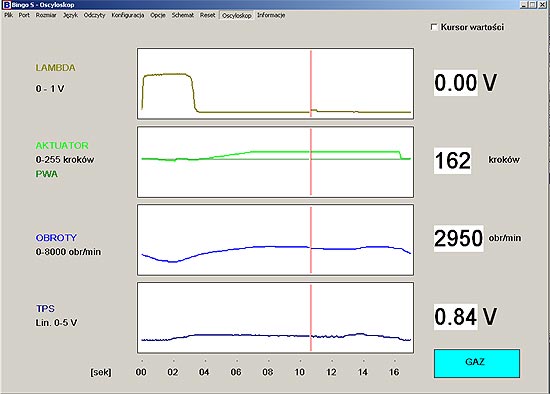Screen dimensions: 550x394
Task: Enable the Kursor wartości checkbox
Action: click(434, 27)
